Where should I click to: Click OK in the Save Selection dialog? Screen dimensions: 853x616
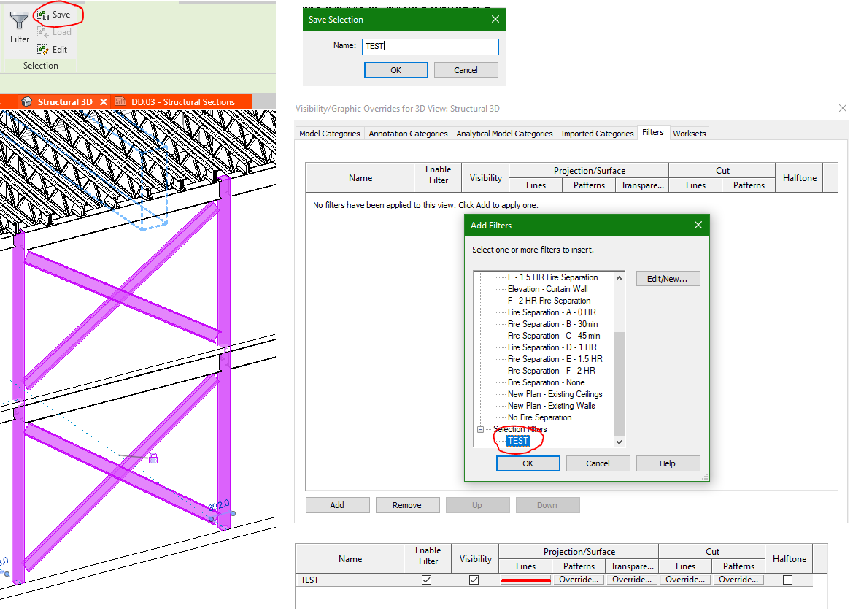click(x=395, y=69)
